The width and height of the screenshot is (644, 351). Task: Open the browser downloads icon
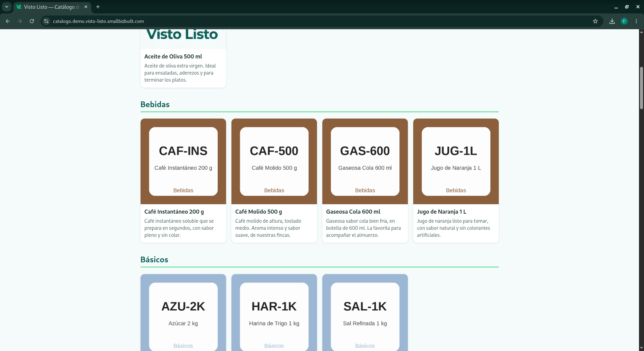[612, 21]
